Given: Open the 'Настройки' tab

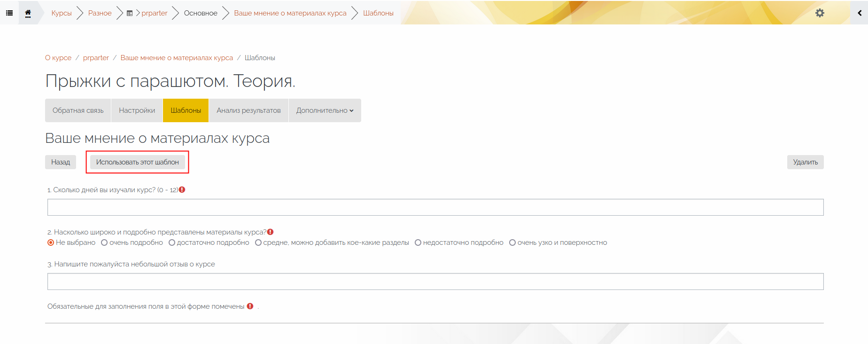Looking at the screenshot, I should tap(137, 110).
